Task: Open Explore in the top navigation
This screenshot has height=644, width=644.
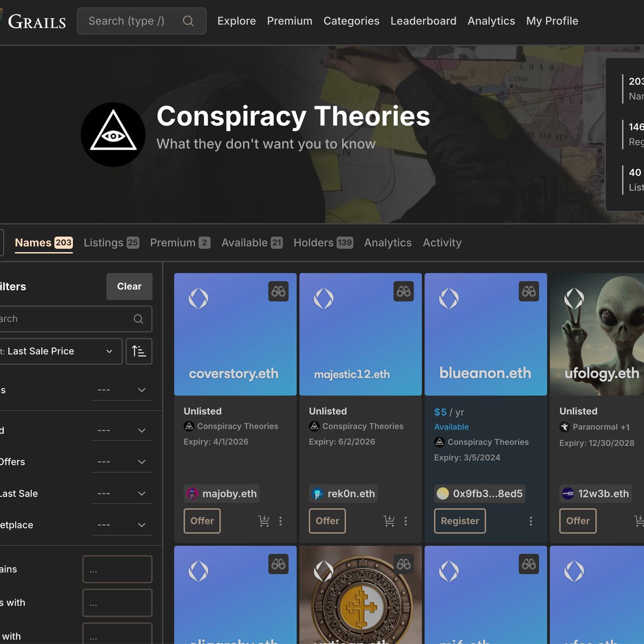Action: [x=237, y=21]
